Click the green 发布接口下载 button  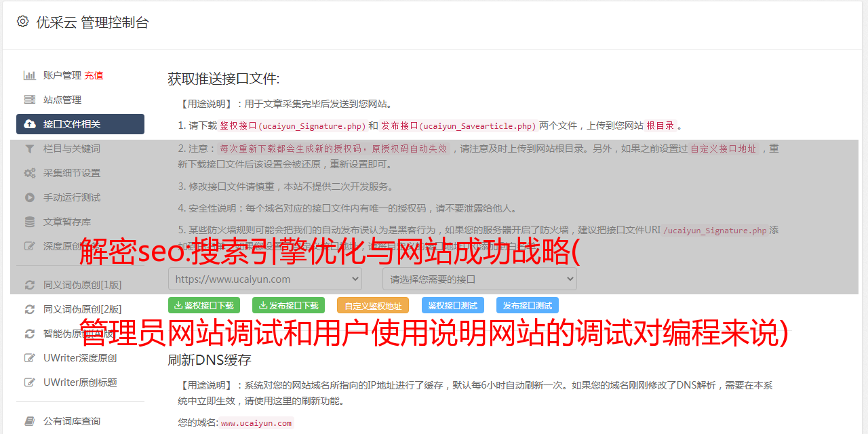pyautogui.click(x=288, y=305)
